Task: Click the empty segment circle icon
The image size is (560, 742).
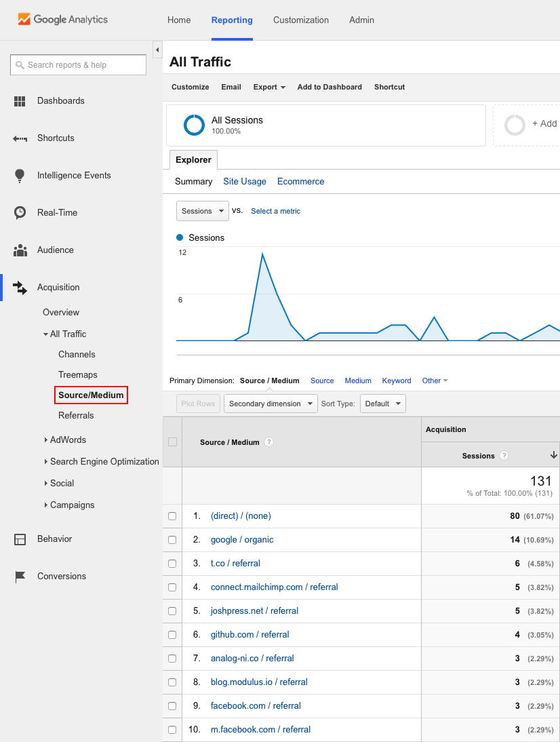Action: (x=515, y=125)
